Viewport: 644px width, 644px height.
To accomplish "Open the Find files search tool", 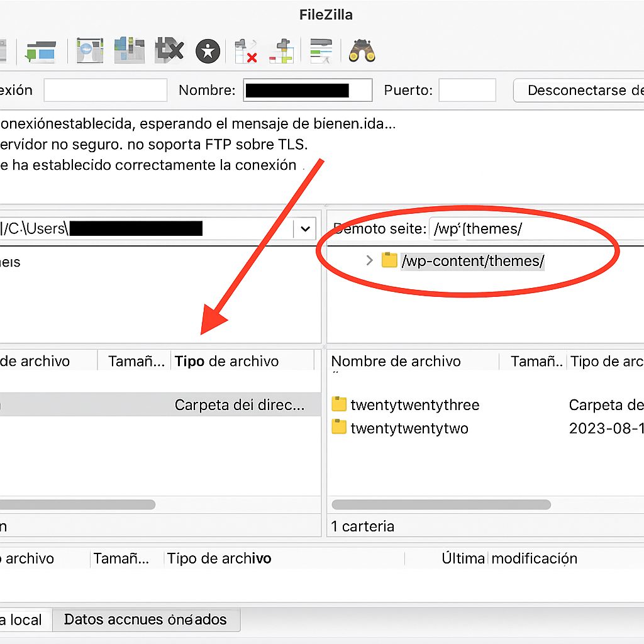I will (362, 50).
